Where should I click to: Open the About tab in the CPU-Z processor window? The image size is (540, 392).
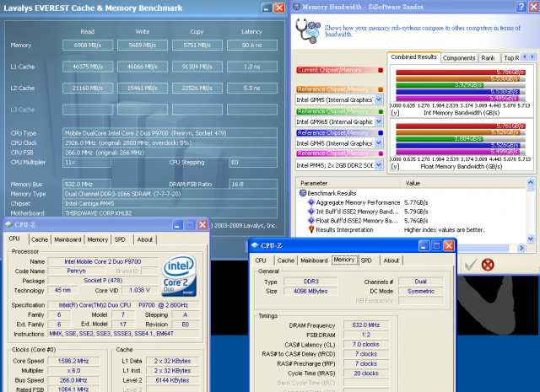click(145, 239)
